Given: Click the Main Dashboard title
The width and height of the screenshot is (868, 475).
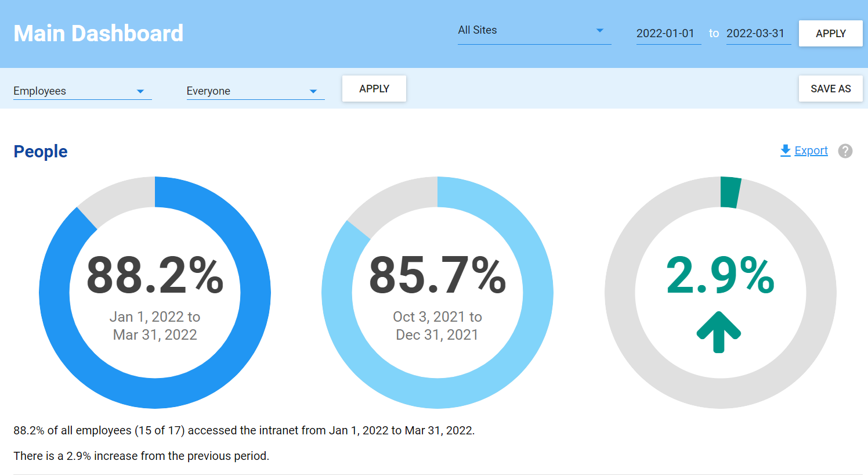Looking at the screenshot, I should click(99, 34).
